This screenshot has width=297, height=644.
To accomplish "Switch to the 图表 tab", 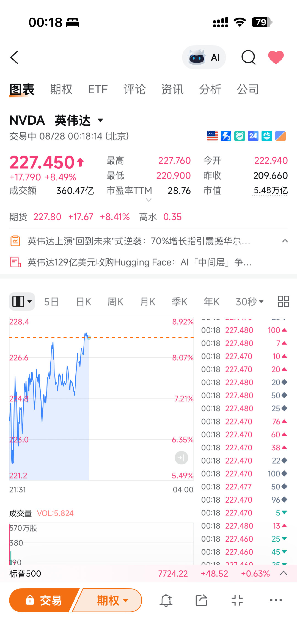I will (x=22, y=89).
